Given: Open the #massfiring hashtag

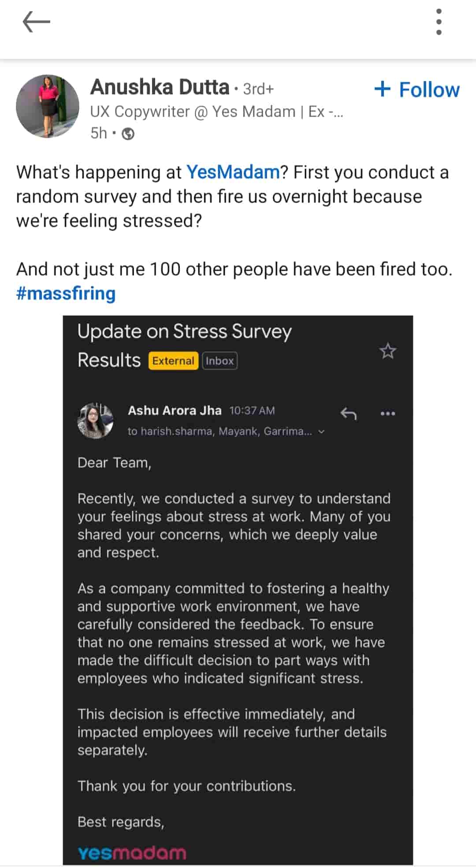Looking at the screenshot, I should tap(66, 293).
